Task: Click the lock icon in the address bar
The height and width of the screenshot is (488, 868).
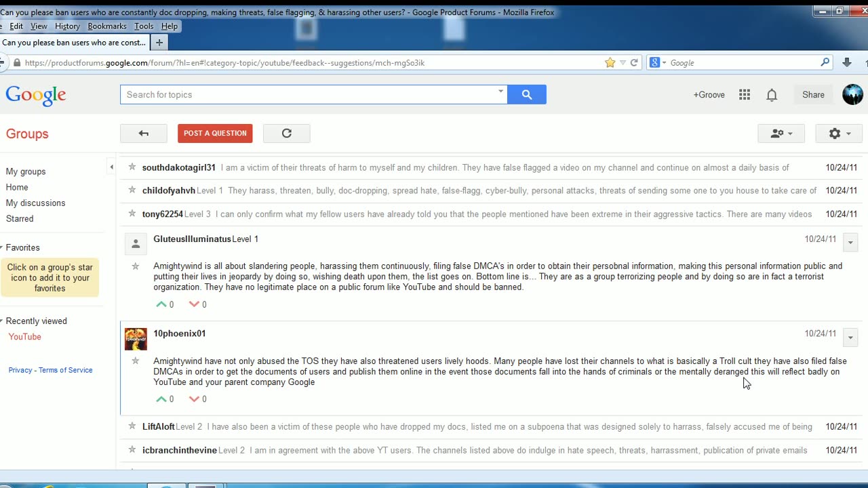Action: pyautogui.click(x=17, y=62)
